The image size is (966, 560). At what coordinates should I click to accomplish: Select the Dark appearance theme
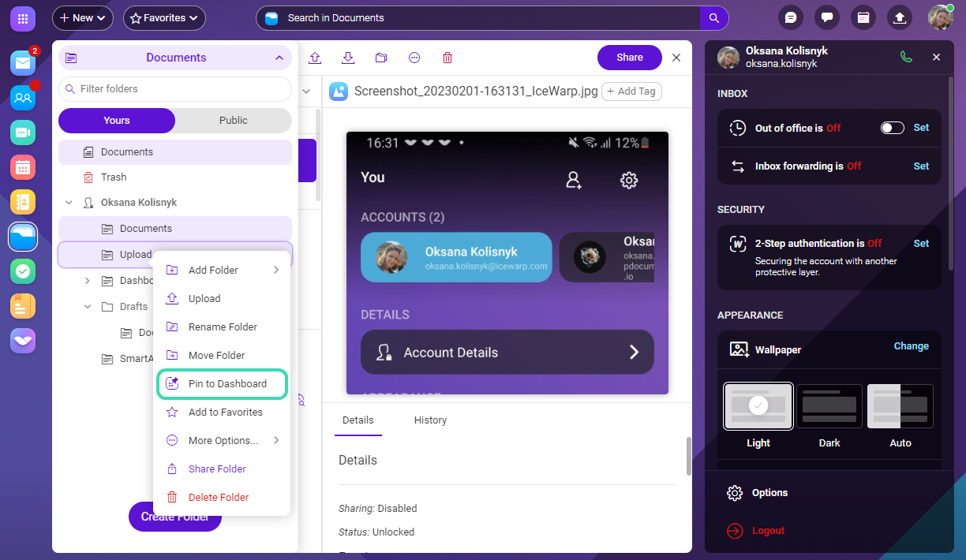(x=829, y=406)
